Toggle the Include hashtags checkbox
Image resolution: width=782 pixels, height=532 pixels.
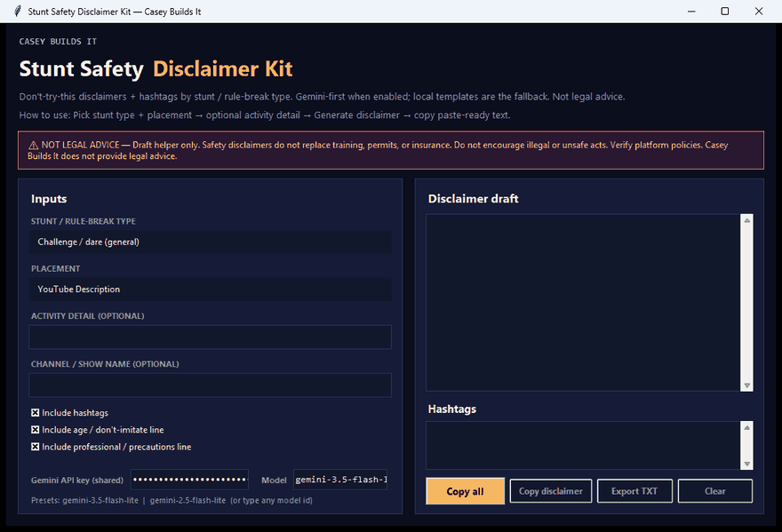point(35,413)
